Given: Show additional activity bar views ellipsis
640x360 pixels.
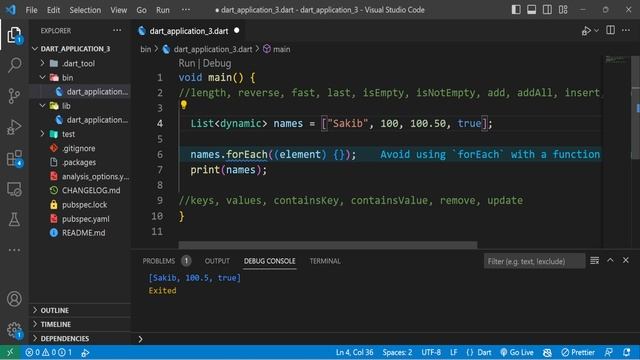Looking at the screenshot, I should (x=14, y=250).
